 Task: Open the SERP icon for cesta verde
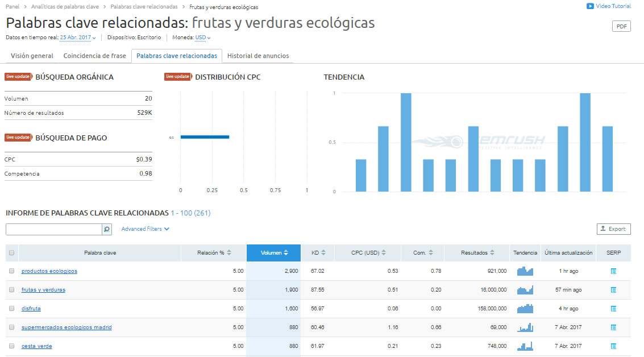pos(613,346)
